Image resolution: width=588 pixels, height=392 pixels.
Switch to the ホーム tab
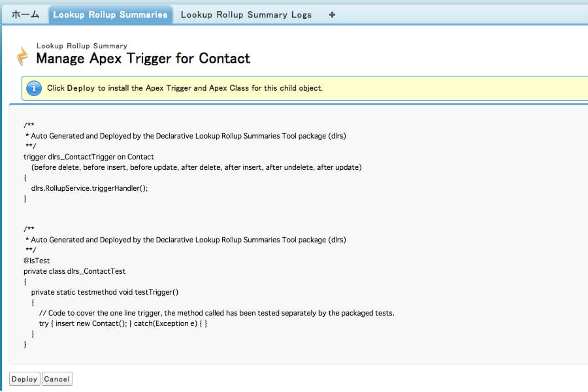pyautogui.click(x=25, y=14)
